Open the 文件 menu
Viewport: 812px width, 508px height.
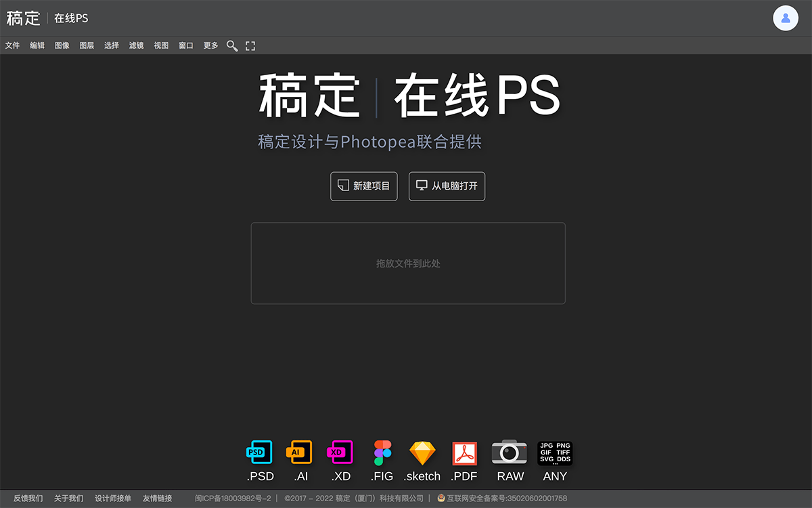tap(13, 45)
